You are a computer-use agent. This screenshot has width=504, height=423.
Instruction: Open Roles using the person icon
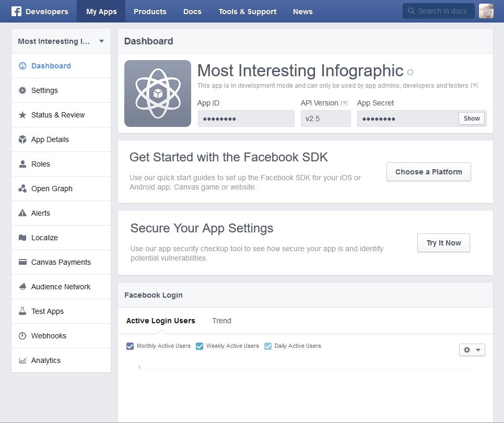tap(22, 164)
